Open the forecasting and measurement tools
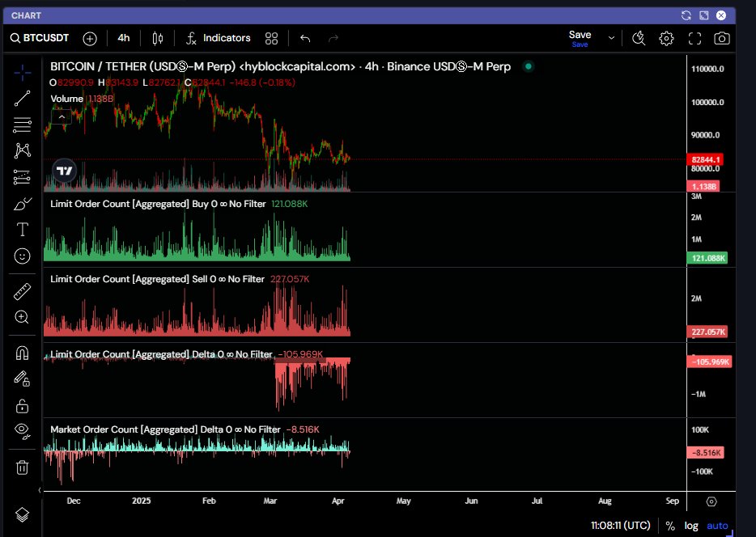This screenshot has width=756, height=537. tap(22, 177)
